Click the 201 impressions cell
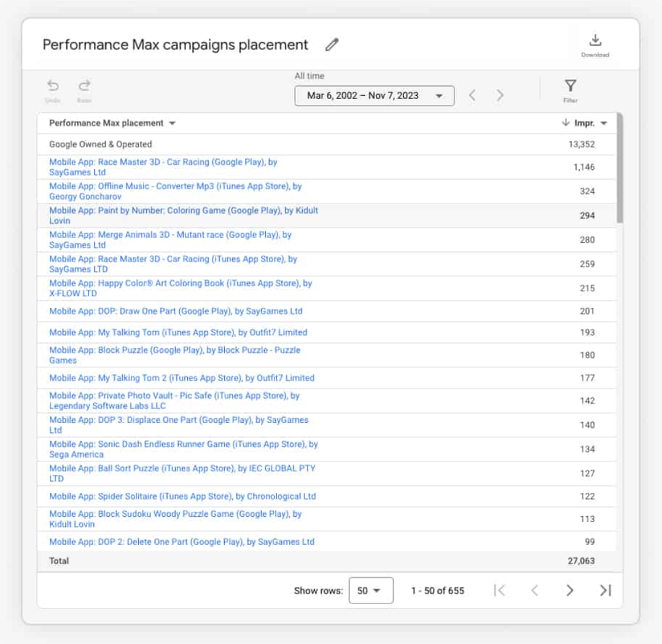 pos(587,311)
